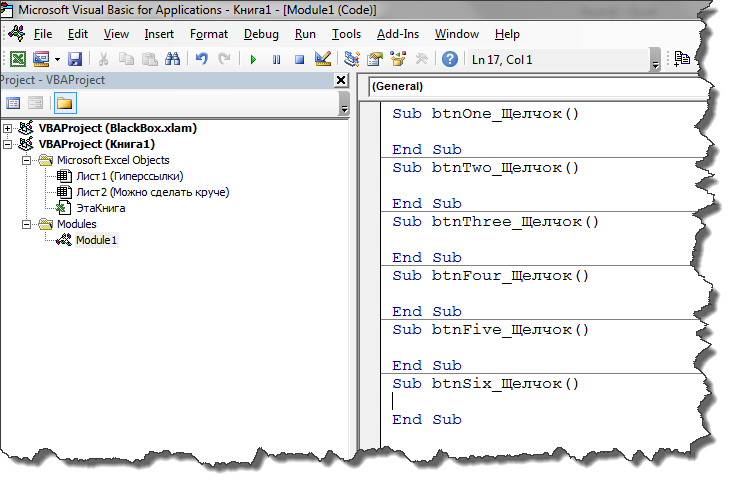Toggle Design Mode icon

(323, 59)
